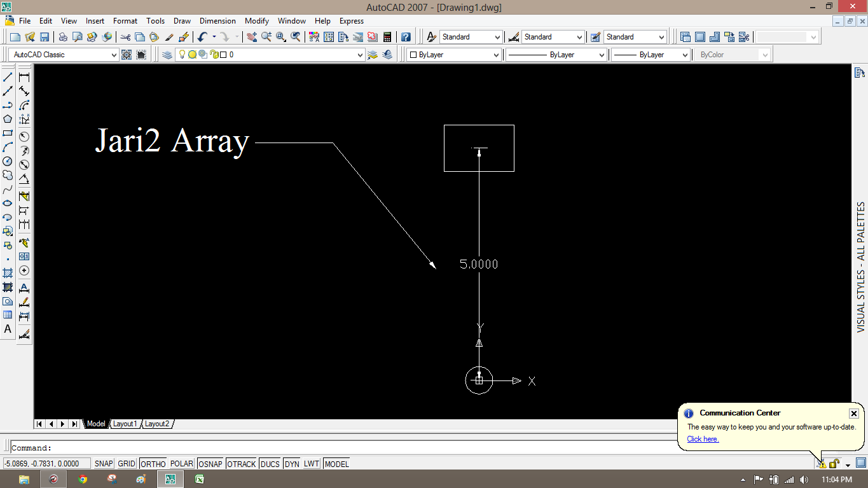Select the Center Mark tool
Image resolution: width=868 pixels, height=488 pixels.
[24, 271]
